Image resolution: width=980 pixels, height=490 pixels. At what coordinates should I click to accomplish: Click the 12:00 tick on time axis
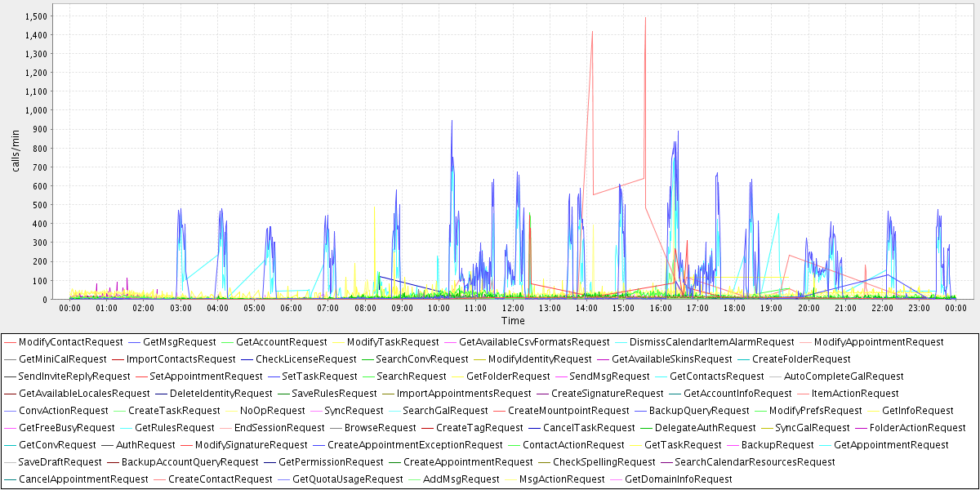(513, 308)
